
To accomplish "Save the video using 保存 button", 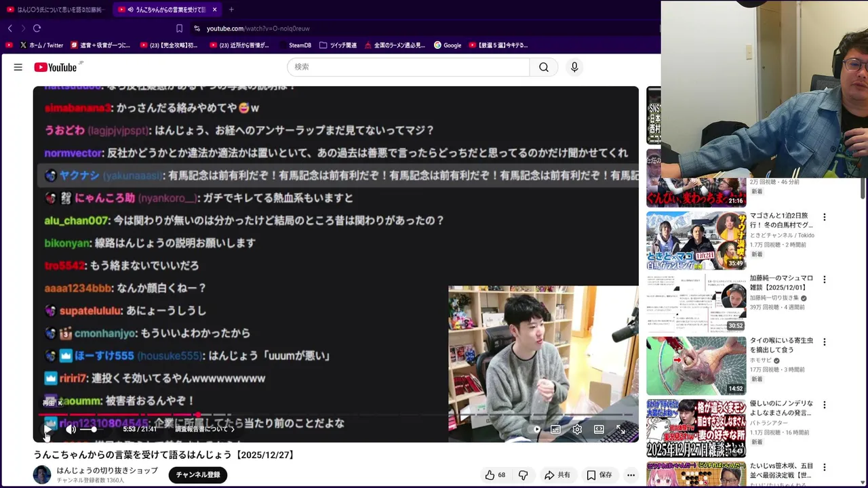I will point(599,475).
